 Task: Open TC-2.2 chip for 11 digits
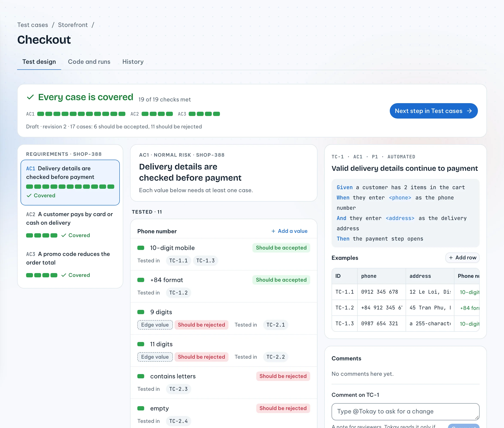276,357
